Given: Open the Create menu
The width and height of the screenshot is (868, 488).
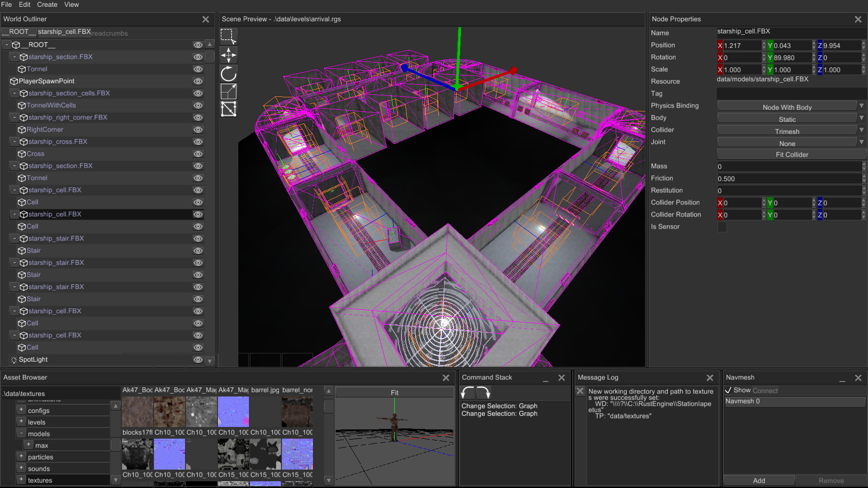Looking at the screenshot, I should [47, 4].
